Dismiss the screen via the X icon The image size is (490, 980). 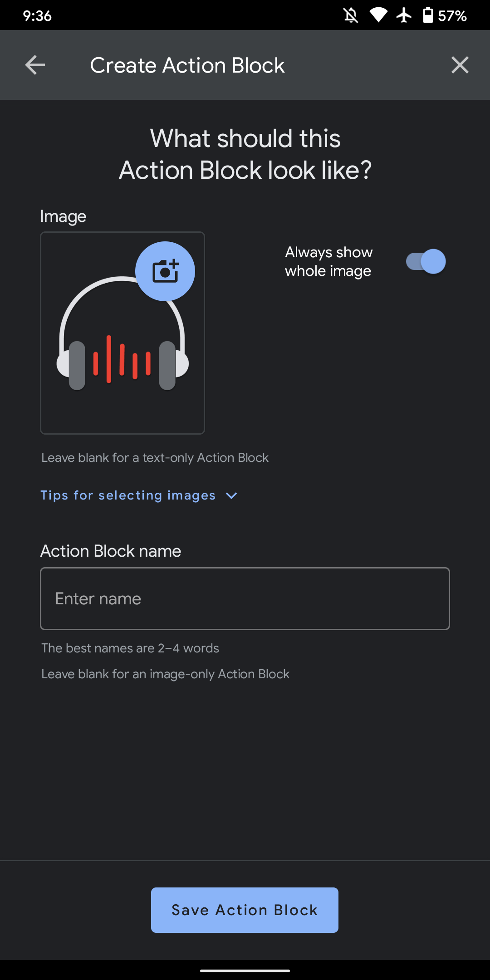pos(460,65)
